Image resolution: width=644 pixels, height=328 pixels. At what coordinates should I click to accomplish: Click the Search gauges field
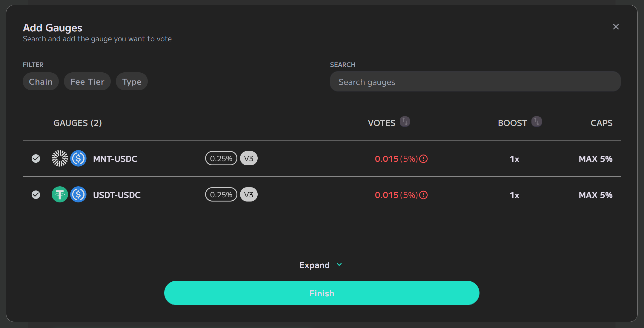coord(475,82)
